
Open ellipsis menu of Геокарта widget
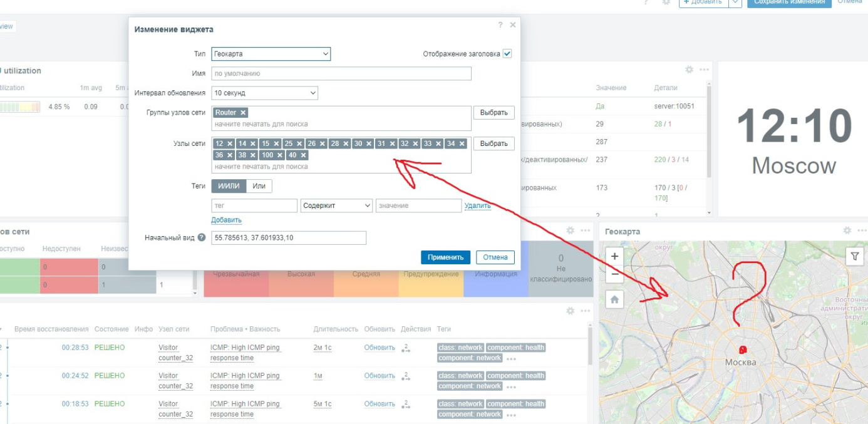pos(862,230)
